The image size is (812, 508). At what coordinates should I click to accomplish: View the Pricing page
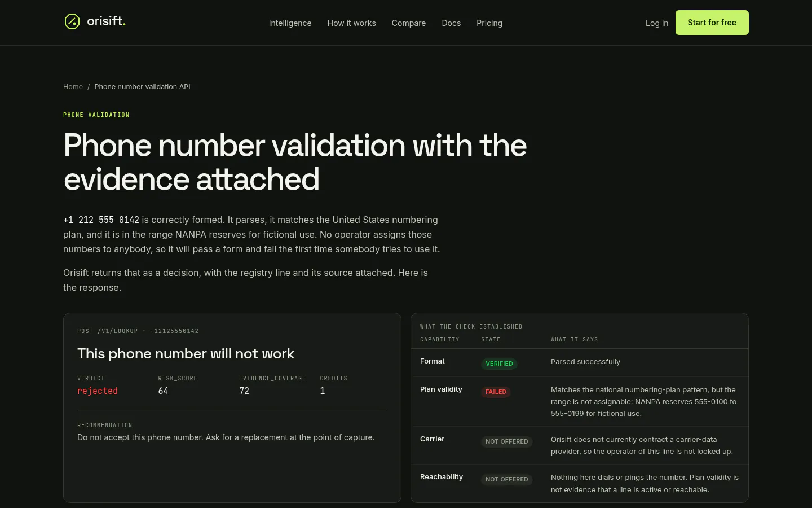click(489, 23)
